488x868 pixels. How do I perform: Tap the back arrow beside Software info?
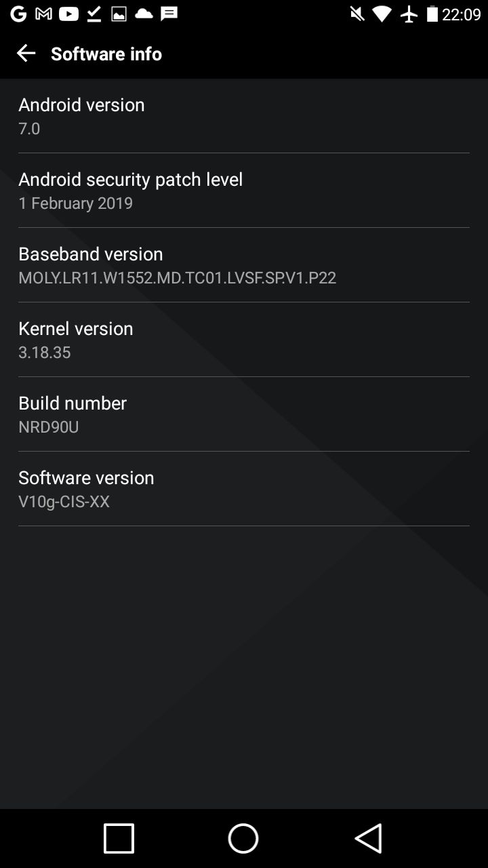click(26, 53)
